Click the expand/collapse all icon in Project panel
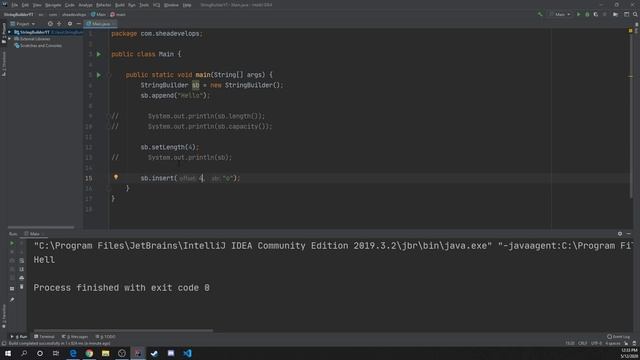 (x=60, y=24)
